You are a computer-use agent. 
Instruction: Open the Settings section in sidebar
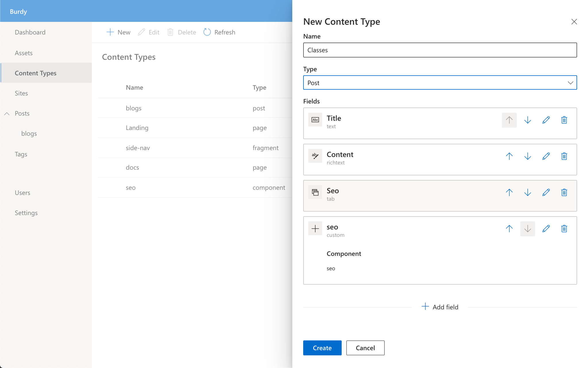[x=26, y=213]
